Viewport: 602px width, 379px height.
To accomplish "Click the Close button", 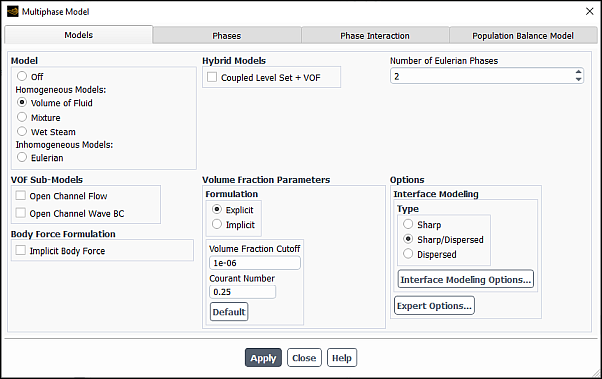I will click(304, 357).
